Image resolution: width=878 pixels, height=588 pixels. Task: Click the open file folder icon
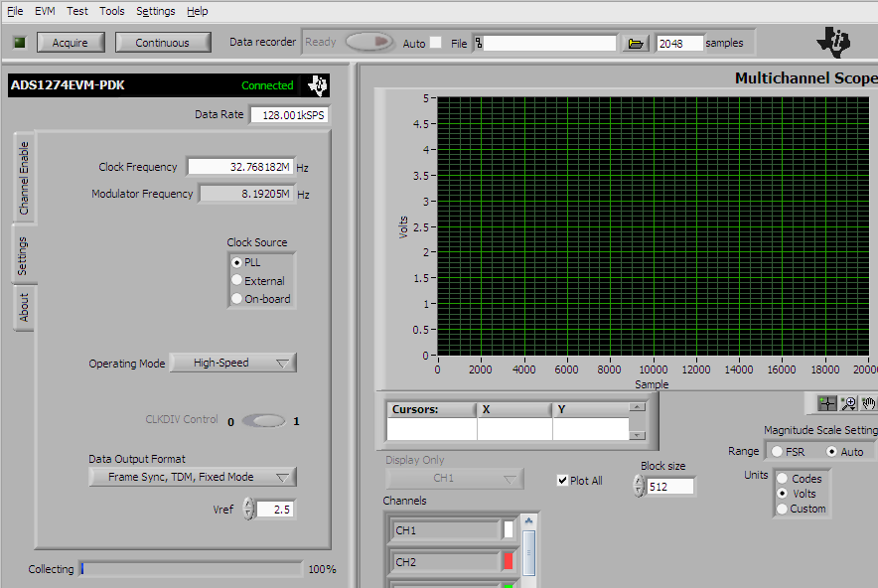tap(637, 43)
